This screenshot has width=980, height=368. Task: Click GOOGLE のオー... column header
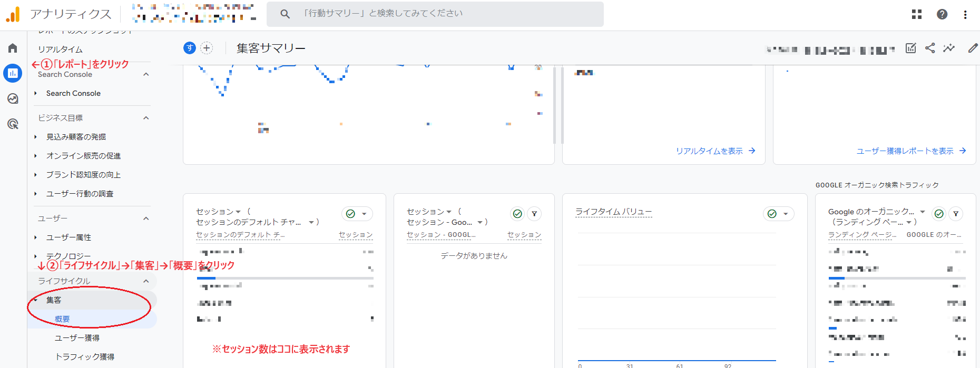(x=934, y=235)
